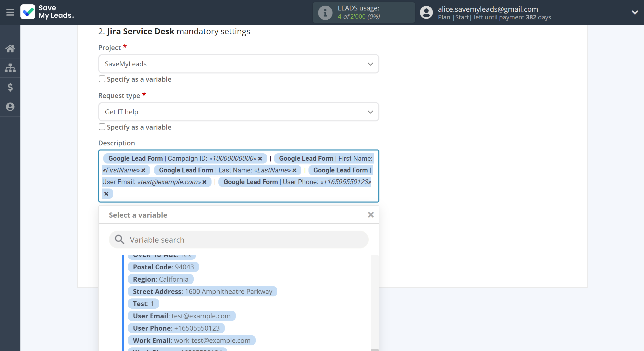Remove the FirstName variable tag
The image size is (644, 351).
coord(143,170)
